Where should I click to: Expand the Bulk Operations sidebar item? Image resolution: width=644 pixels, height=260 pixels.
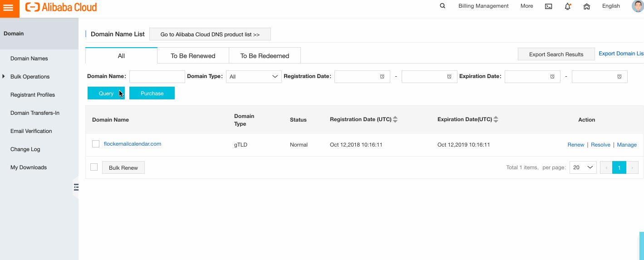pos(30,77)
